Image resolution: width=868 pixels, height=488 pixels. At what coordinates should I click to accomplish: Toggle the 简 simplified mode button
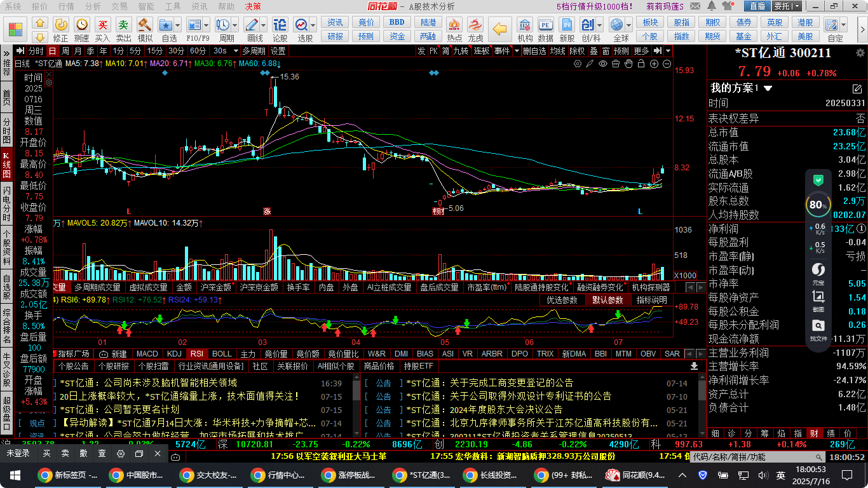point(446,51)
